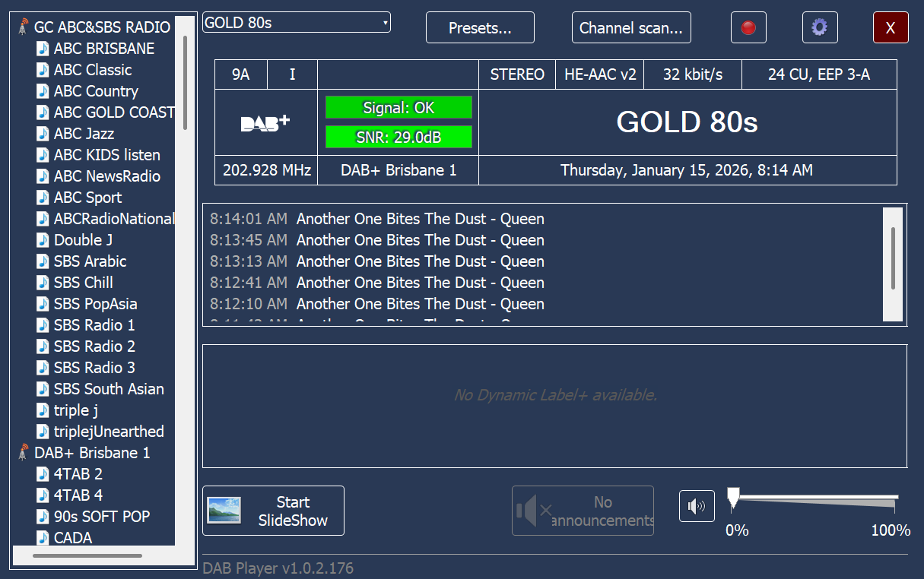Open settings with the gear icon

click(819, 28)
